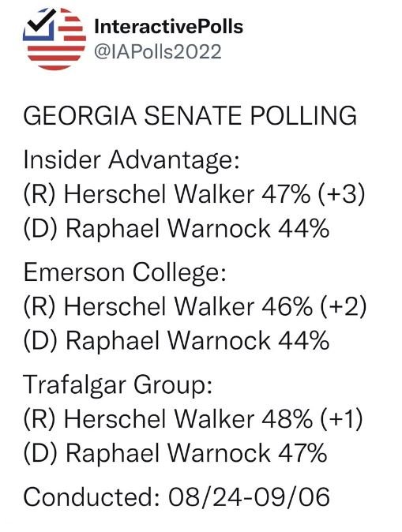This screenshot has height=532, width=402.
Task: Select the GEORGIA SENATE POLLING heading
Action: coord(190,116)
